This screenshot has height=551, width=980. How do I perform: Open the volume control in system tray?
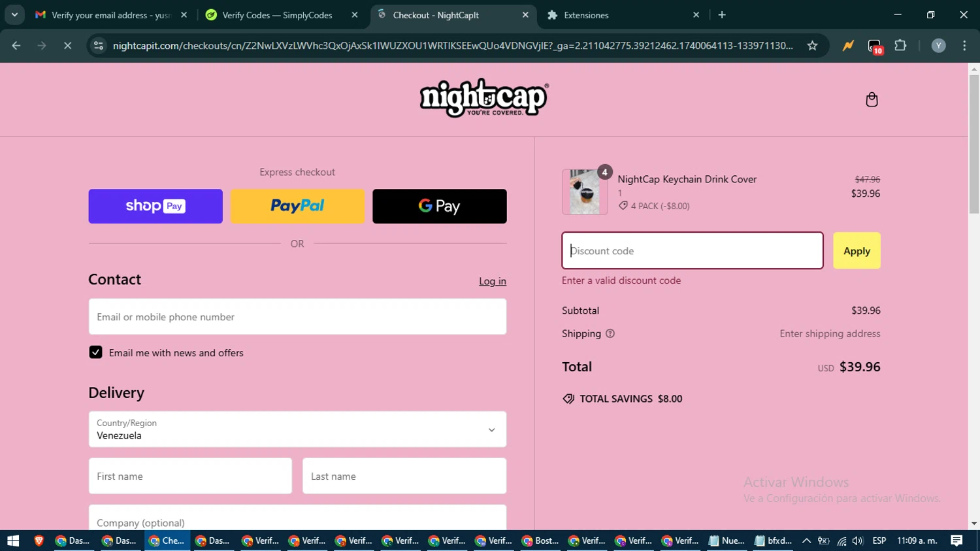(858, 541)
